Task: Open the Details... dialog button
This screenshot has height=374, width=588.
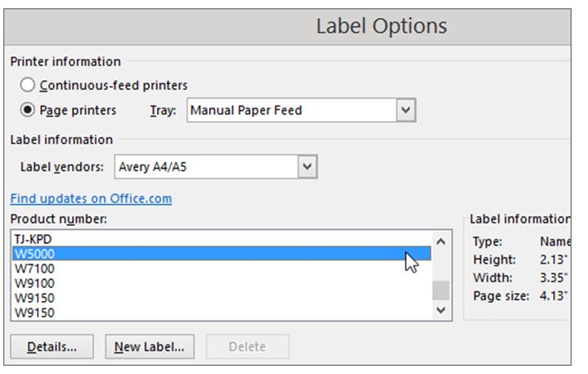Action: coord(52,346)
